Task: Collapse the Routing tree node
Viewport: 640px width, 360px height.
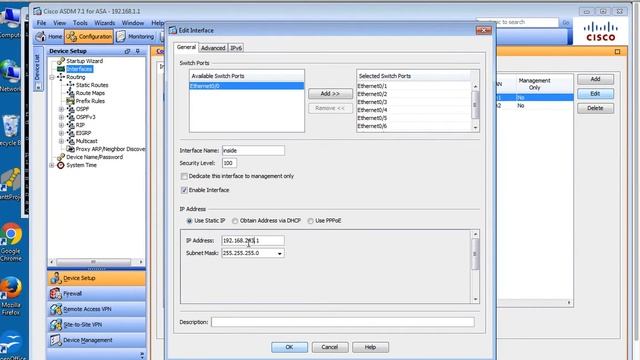Action: pos(52,77)
